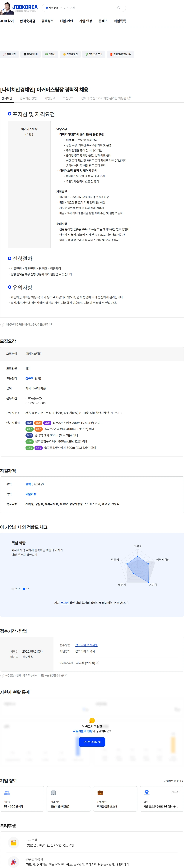Screen dimensions: 184x868
Task: Select the 패밀리데이 tag
Action: tap(30, 54)
